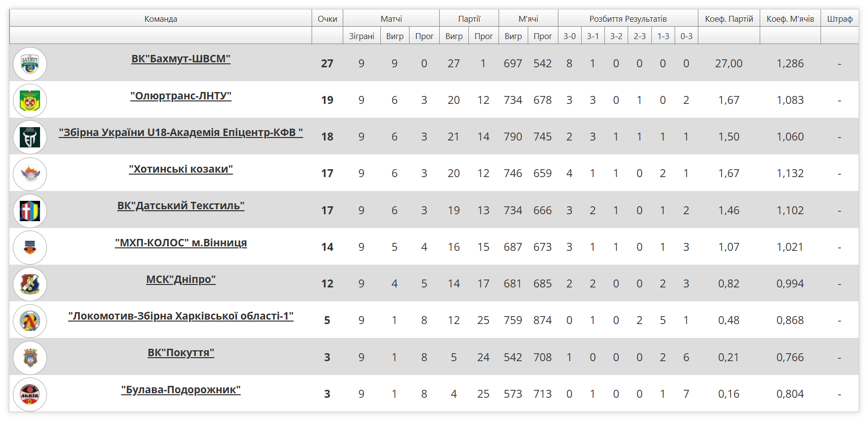
Task: Click the "Булава-Подорожник" team logo
Action: (30, 394)
